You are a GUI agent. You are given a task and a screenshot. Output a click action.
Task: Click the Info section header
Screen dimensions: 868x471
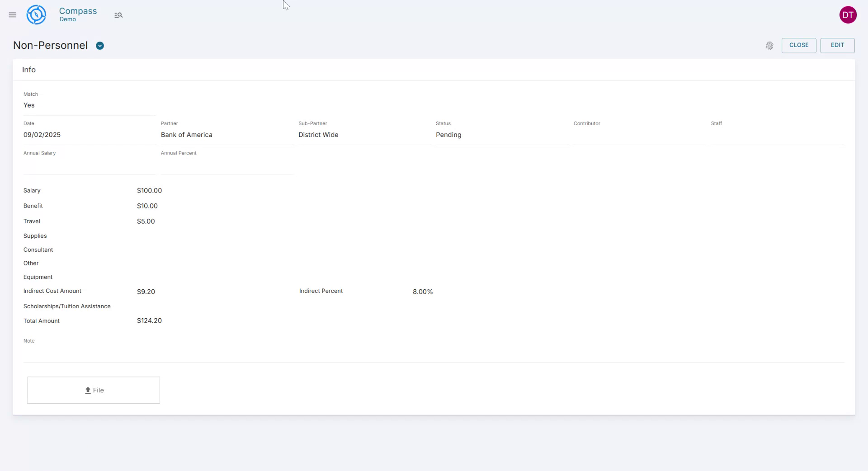point(29,70)
